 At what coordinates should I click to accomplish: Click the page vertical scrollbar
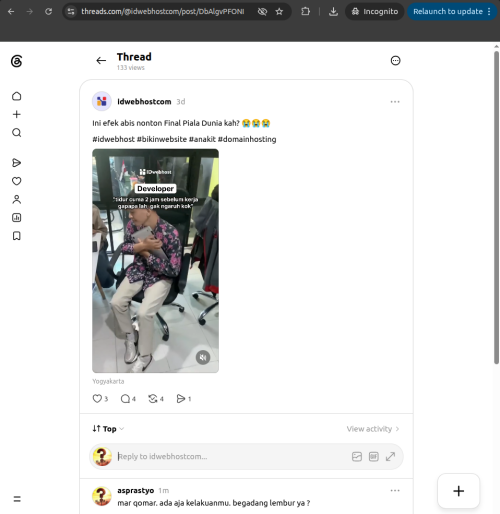[x=496, y=207]
